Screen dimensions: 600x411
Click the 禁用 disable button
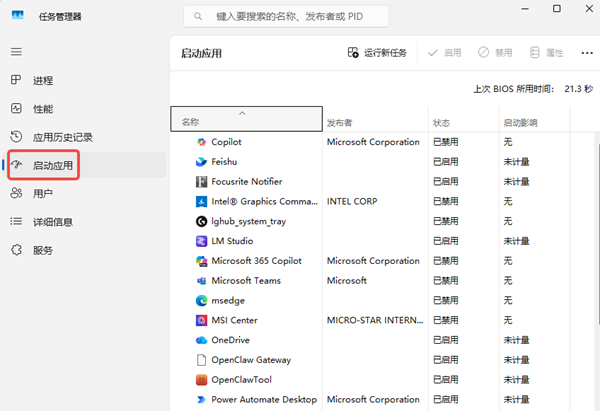[495, 53]
